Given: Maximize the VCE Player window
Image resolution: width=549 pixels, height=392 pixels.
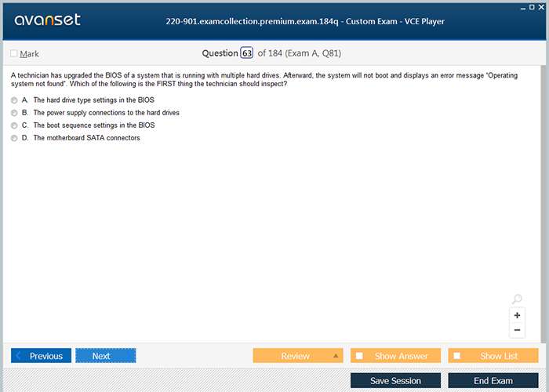Looking at the screenshot, I should (532, 5).
